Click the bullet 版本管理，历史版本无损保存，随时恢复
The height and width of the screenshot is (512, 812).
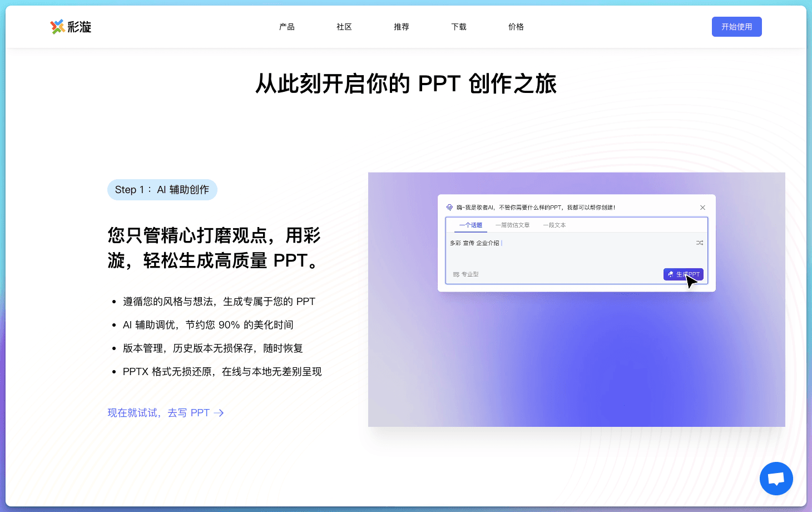pyautogui.click(x=213, y=348)
